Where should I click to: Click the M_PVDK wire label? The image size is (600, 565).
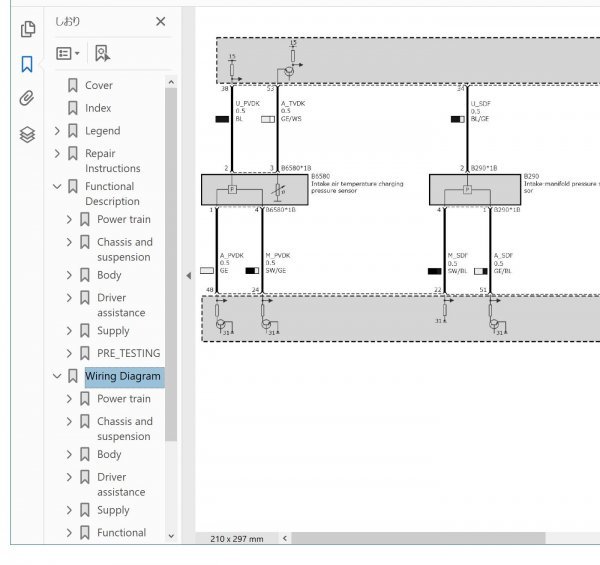point(278,256)
